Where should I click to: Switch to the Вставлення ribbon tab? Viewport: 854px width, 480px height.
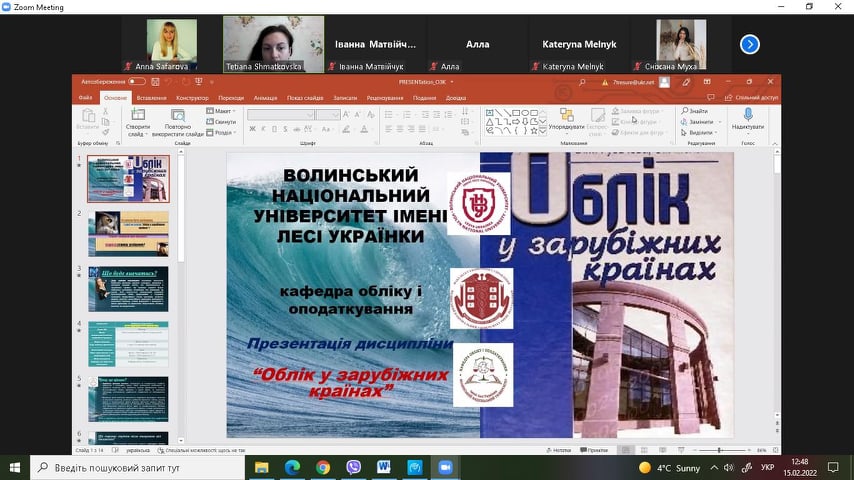pos(152,98)
